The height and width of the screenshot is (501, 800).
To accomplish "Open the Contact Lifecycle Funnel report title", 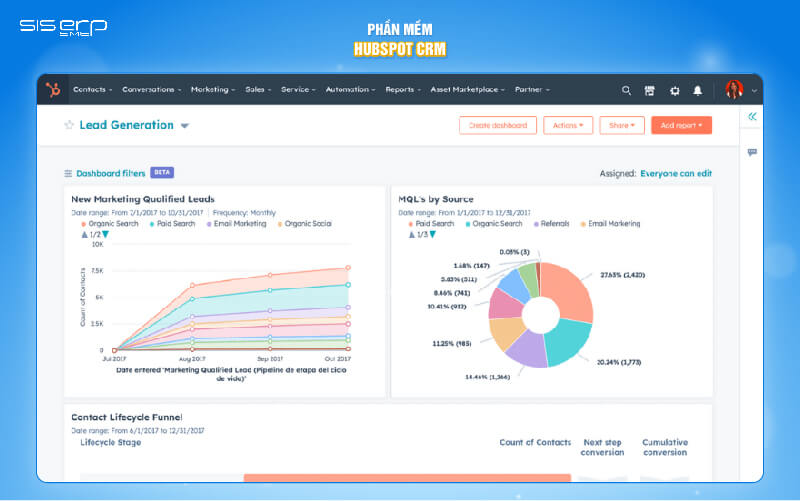I will (x=127, y=417).
